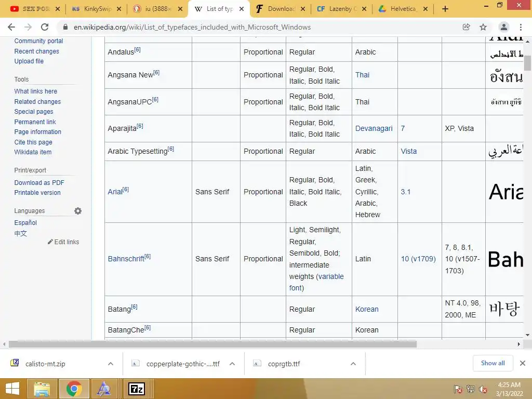Go to Recent changes
The height and width of the screenshot is (399, 532).
(x=37, y=51)
